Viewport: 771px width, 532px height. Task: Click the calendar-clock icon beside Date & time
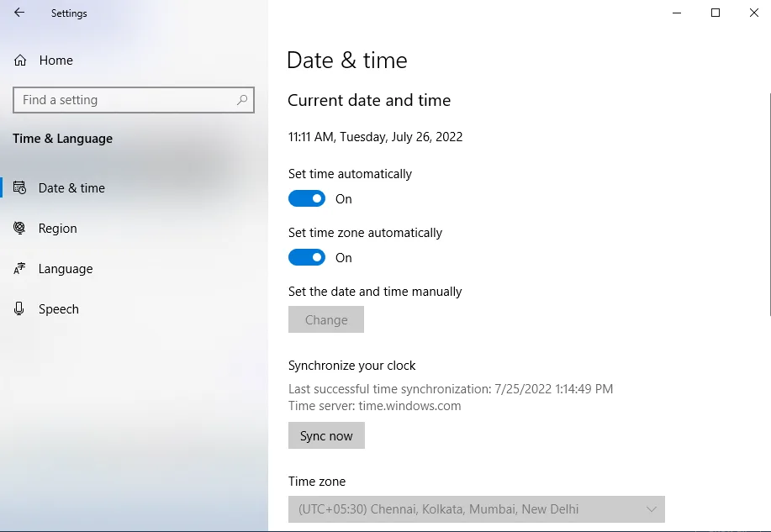pyautogui.click(x=20, y=188)
